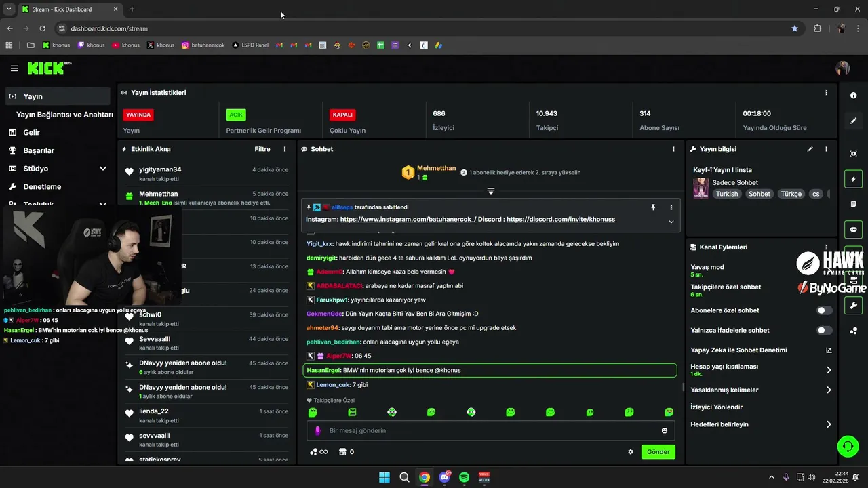Viewport: 868px width, 488px height.
Task: Click the lightning bolt icon in the right sidebar
Action: click(853, 179)
